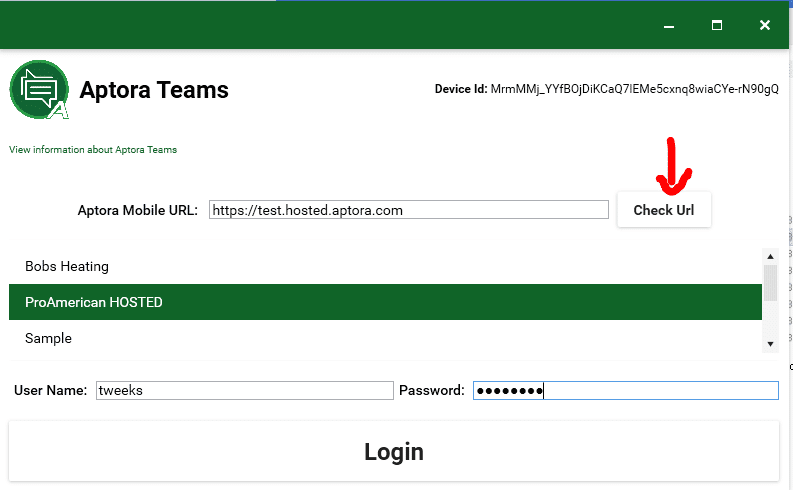
Task: Focus the User Name input field
Action: pos(245,390)
